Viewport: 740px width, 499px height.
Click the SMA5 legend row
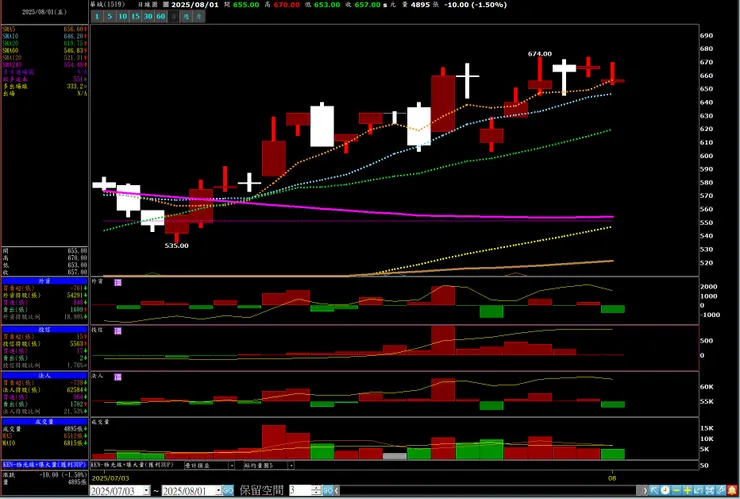click(44, 29)
